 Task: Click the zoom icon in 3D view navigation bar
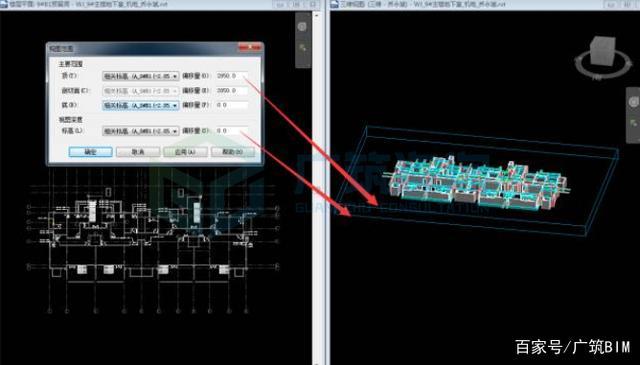tap(634, 122)
